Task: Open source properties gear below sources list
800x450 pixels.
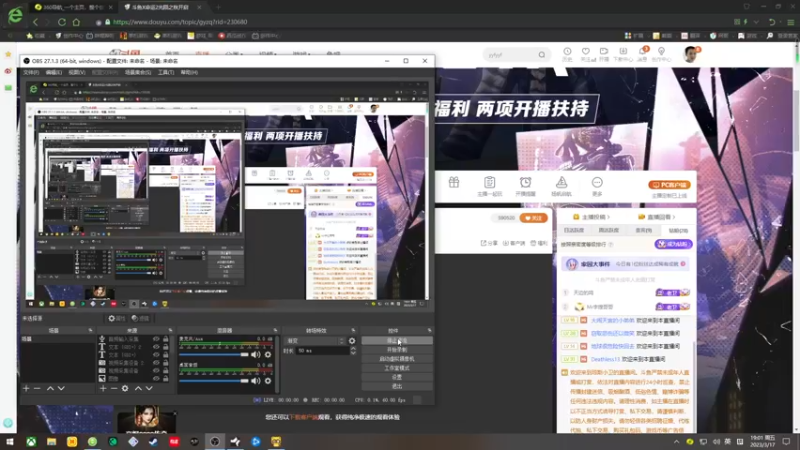Action: point(125,388)
